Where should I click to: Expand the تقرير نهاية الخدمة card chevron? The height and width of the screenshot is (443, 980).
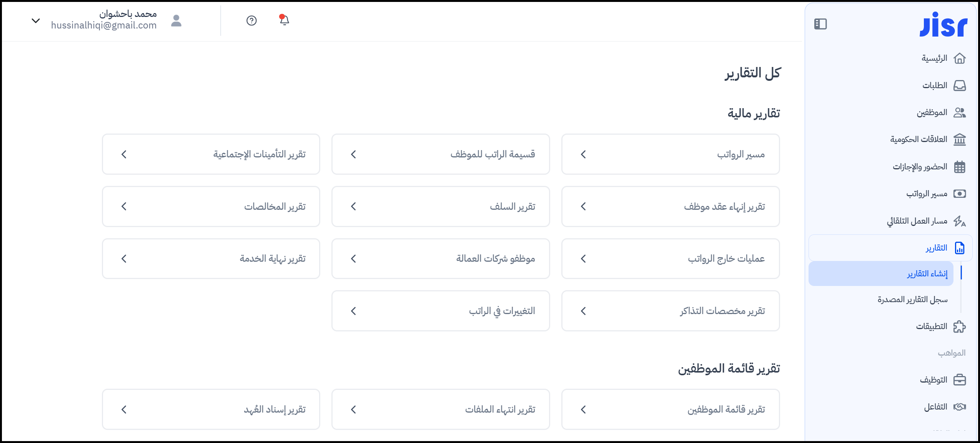(124, 259)
